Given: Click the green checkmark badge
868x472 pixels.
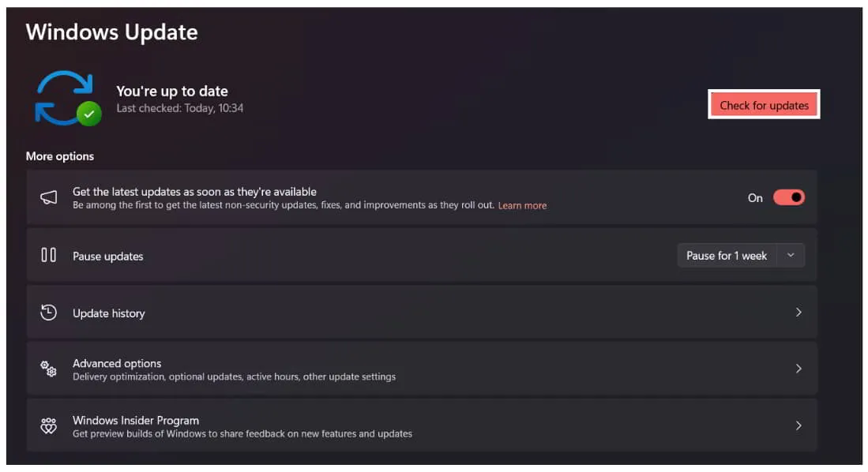Looking at the screenshot, I should click(89, 114).
